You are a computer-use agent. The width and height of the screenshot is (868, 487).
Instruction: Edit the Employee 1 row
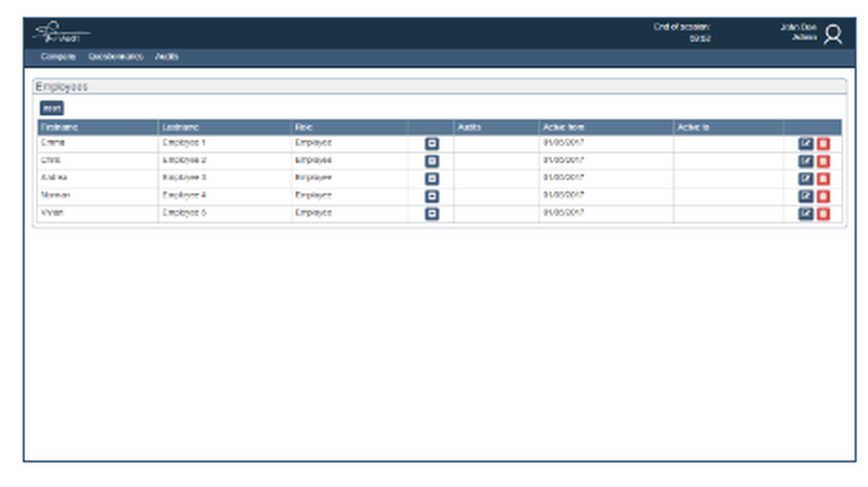(806, 144)
